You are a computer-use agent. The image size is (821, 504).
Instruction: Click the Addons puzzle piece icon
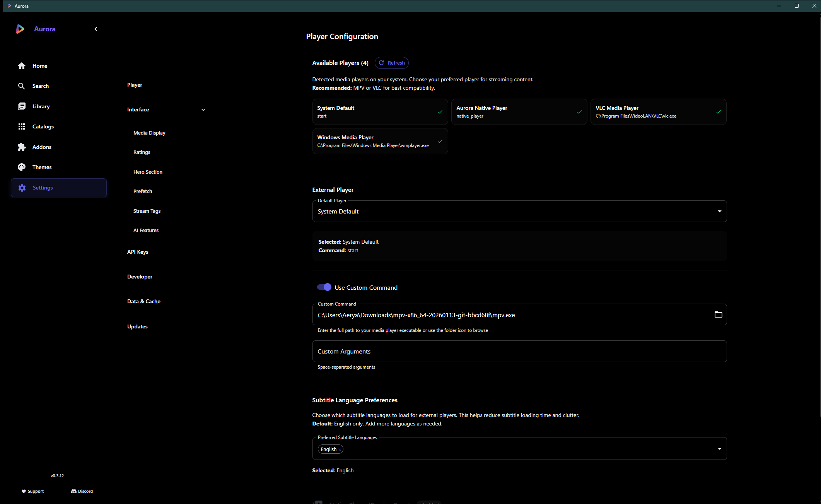tap(22, 147)
